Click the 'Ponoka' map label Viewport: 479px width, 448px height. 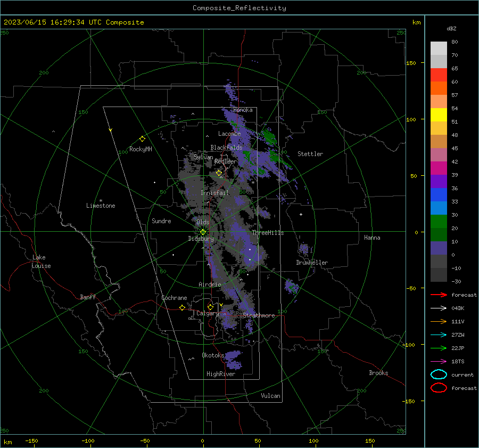pos(243,110)
